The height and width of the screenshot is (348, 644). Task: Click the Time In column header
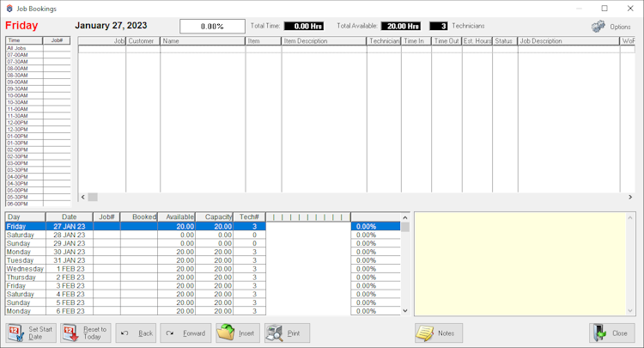416,41
